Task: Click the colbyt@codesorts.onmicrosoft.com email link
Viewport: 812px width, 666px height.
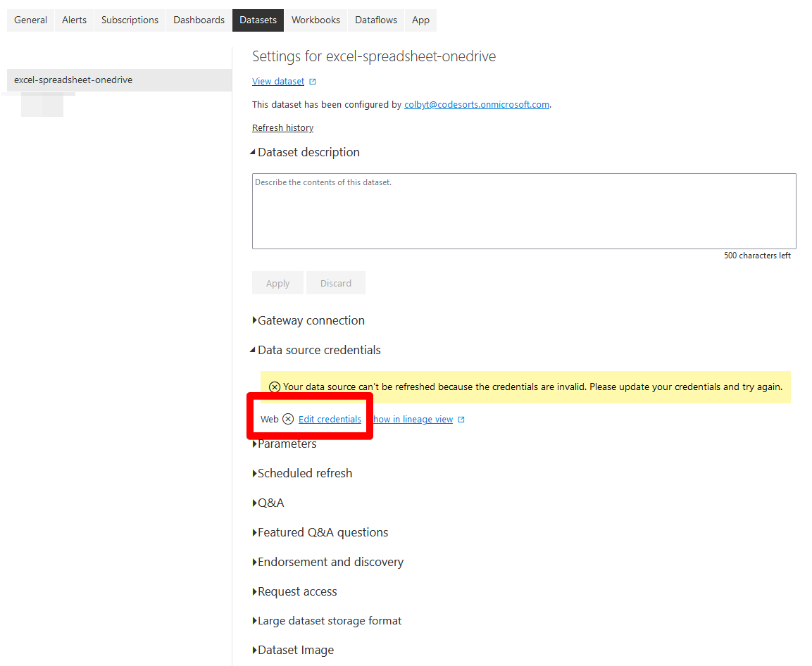Action: [476, 104]
